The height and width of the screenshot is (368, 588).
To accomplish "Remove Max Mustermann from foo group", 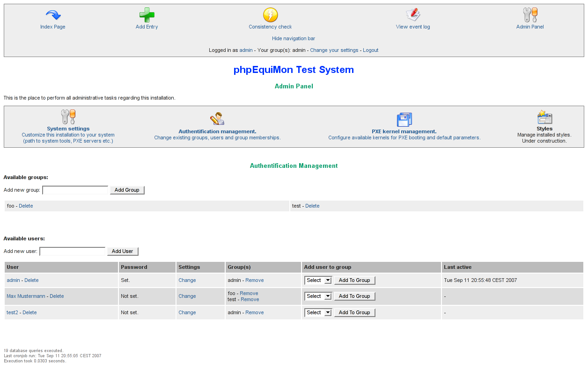I will pyautogui.click(x=249, y=293).
